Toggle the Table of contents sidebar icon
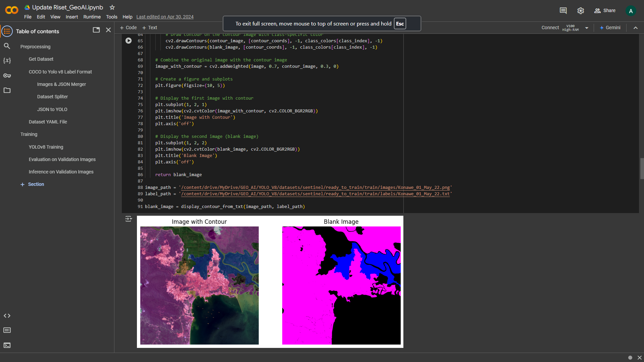Image resolution: width=644 pixels, height=362 pixels. (7, 31)
